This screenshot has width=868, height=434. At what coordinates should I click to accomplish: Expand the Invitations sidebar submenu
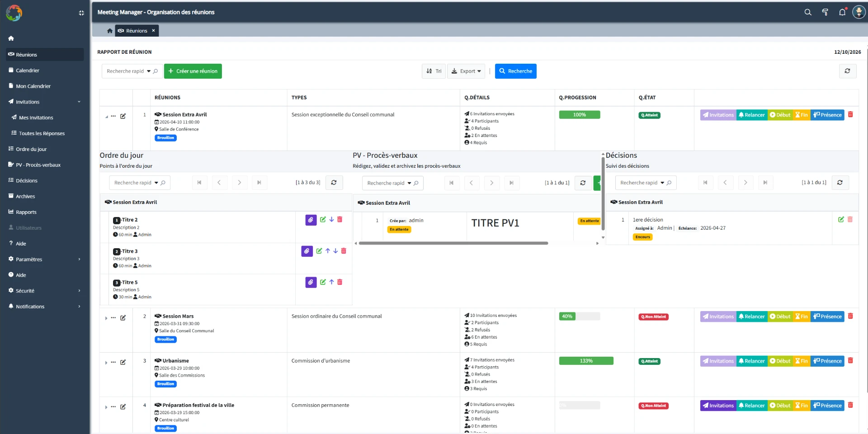point(79,102)
